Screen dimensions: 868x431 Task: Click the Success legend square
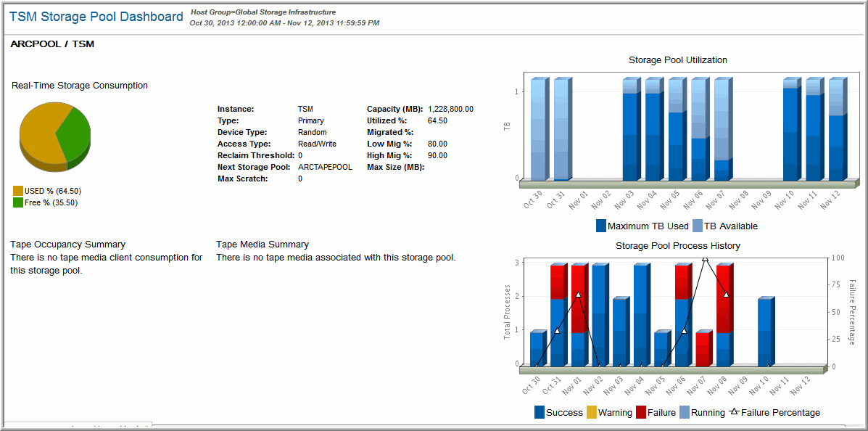click(540, 412)
